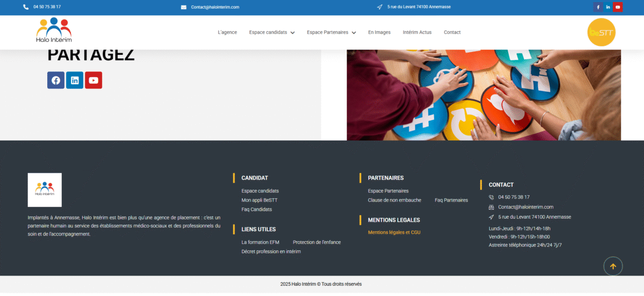Click phone number 04 50 75 38 17 in top bar
Viewport: 644px width, 296px height.
click(x=47, y=7)
